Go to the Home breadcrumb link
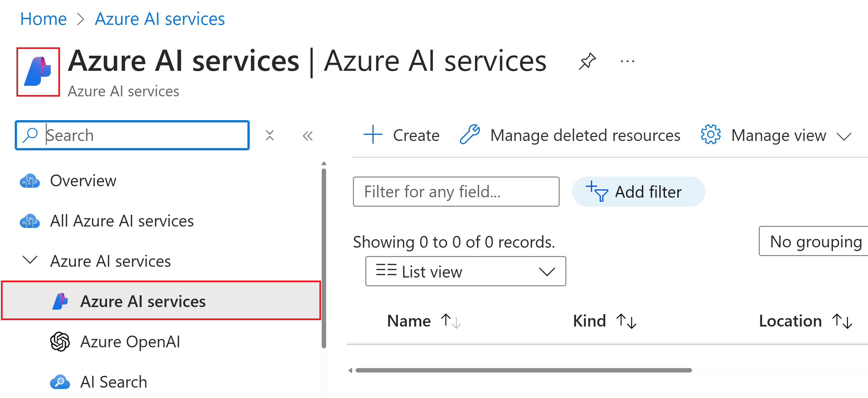Image resolution: width=868 pixels, height=398 pixels. click(43, 18)
